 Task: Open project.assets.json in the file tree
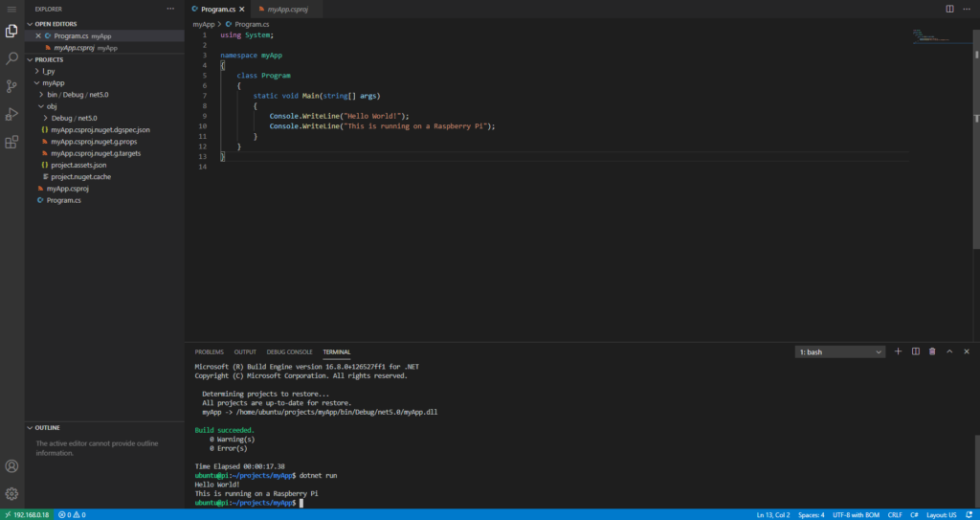coord(78,165)
